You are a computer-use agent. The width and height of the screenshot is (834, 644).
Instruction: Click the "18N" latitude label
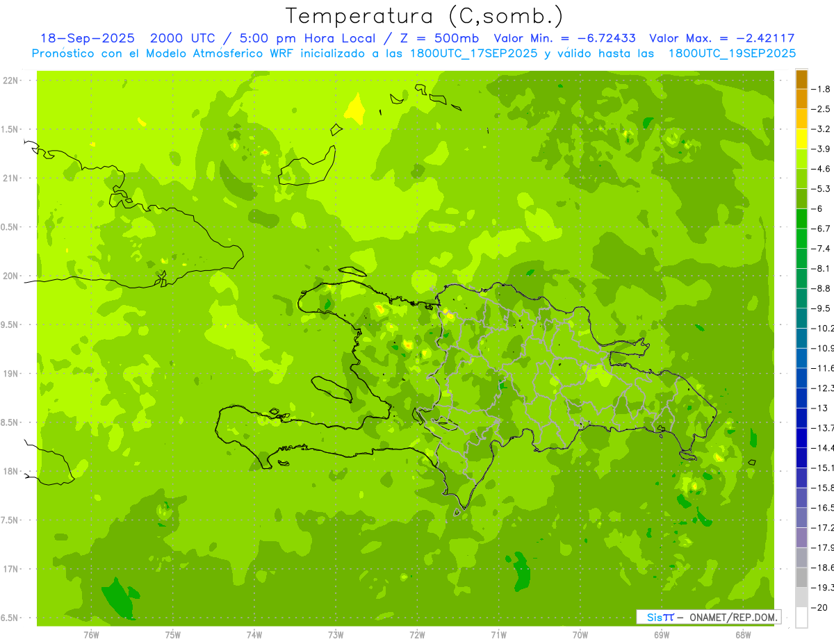(10, 471)
